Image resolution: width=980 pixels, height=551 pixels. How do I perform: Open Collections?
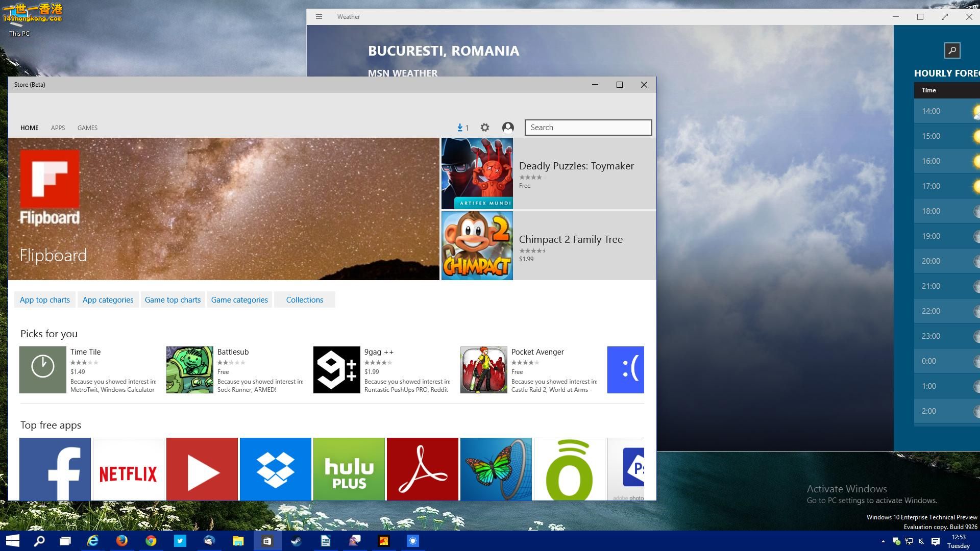pos(305,300)
